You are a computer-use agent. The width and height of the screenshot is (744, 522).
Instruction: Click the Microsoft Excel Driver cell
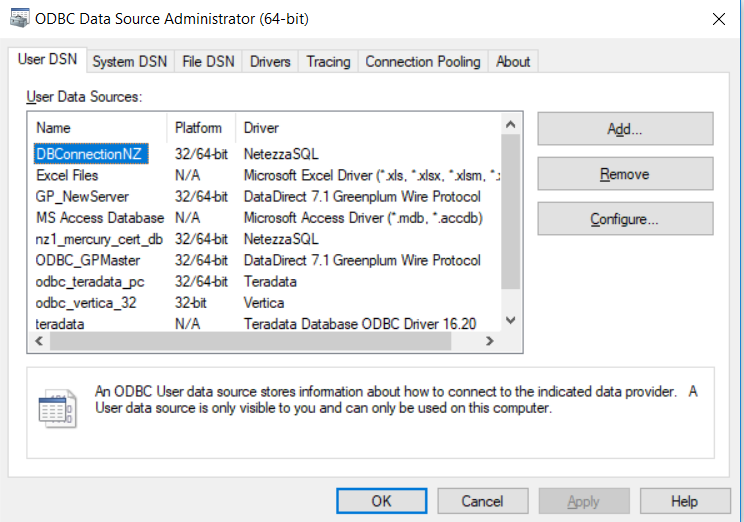click(x=372, y=175)
